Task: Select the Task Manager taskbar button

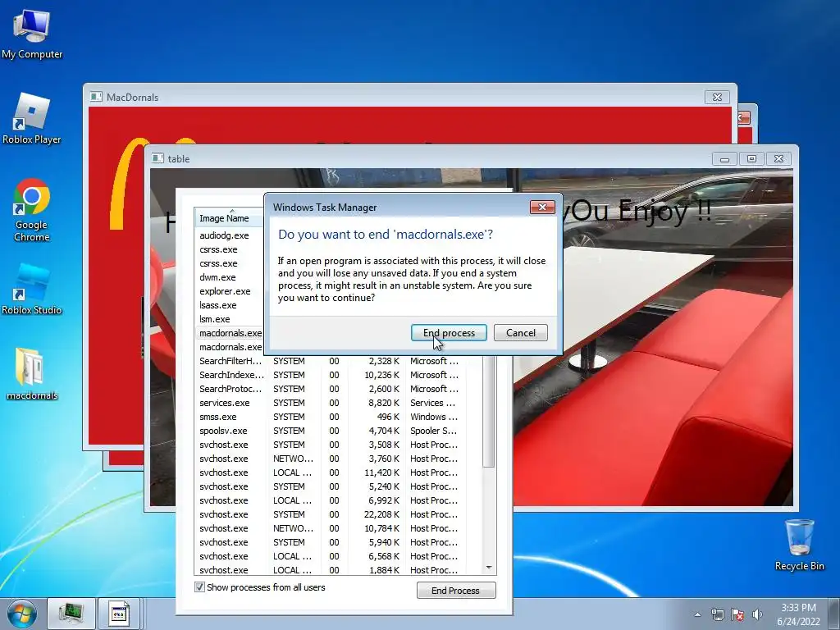Action: click(71, 614)
